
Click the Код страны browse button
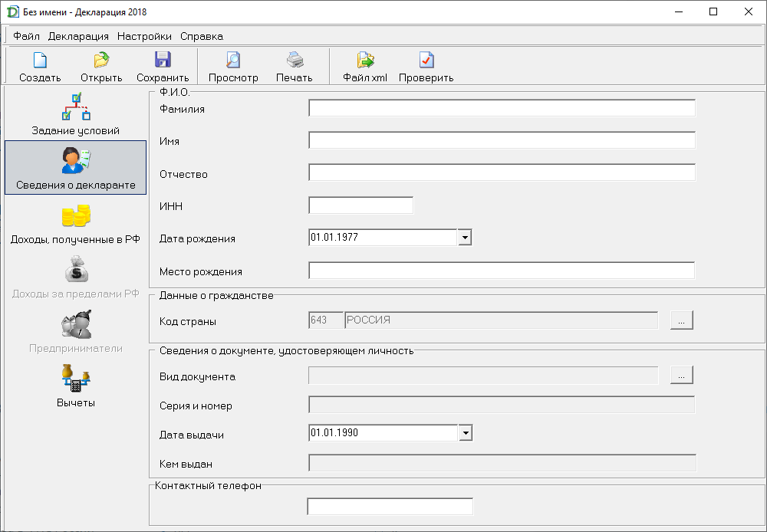pyautogui.click(x=681, y=320)
